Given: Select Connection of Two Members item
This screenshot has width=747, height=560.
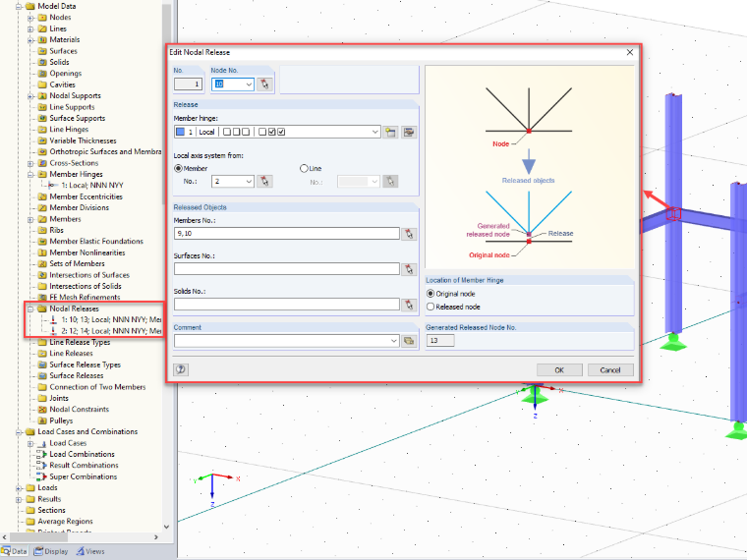Looking at the screenshot, I should (97, 387).
